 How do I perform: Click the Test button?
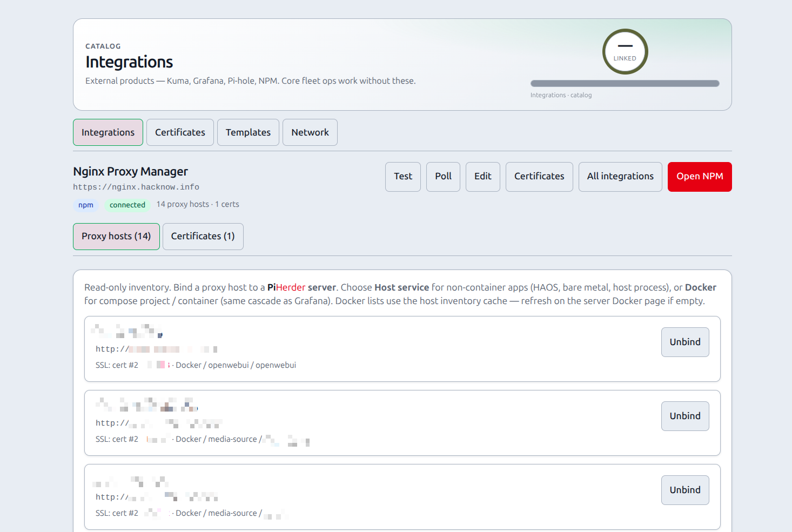403,177
